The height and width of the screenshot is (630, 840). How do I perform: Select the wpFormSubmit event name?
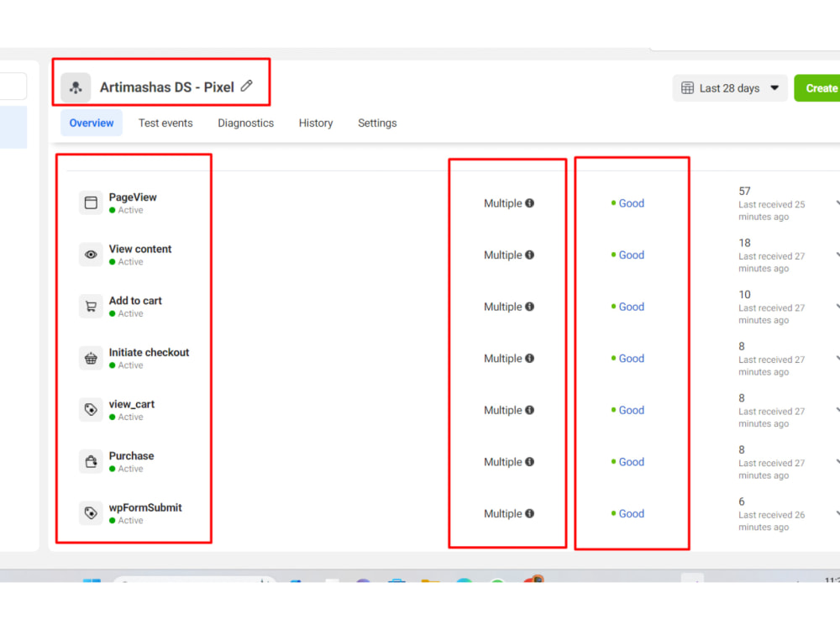point(145,507)
